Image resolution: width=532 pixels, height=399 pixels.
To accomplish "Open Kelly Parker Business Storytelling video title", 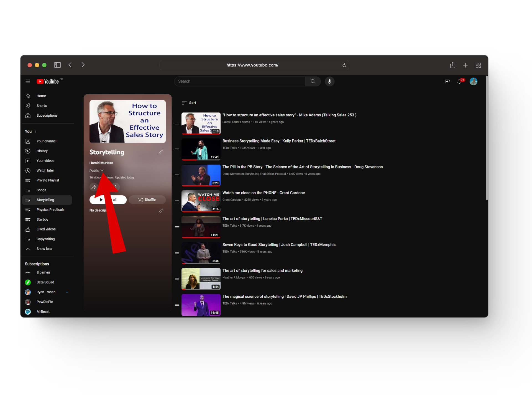I will (279, 141).
